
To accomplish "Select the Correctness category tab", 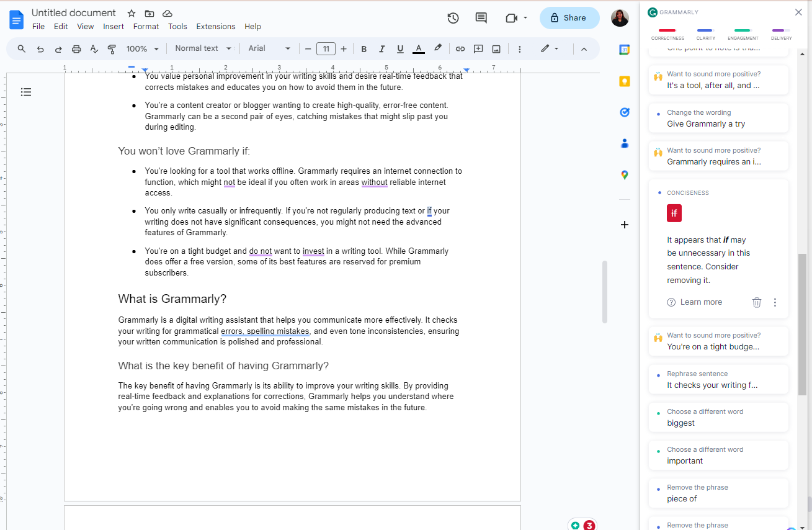I will tap(667, 34).
